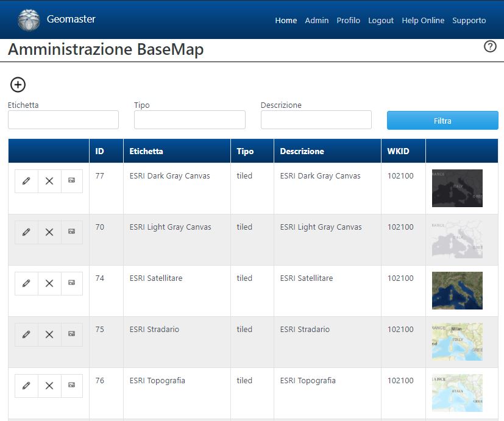
Task: Open the Topografia map thumbnail
Action: pyautogui.click(x=457, y=393)
